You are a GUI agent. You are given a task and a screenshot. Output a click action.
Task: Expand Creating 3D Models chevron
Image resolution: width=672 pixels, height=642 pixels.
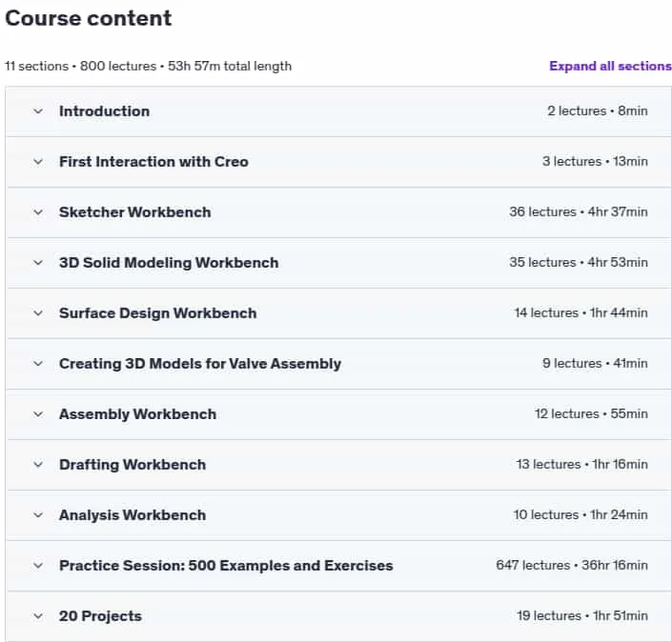point(38,364)
